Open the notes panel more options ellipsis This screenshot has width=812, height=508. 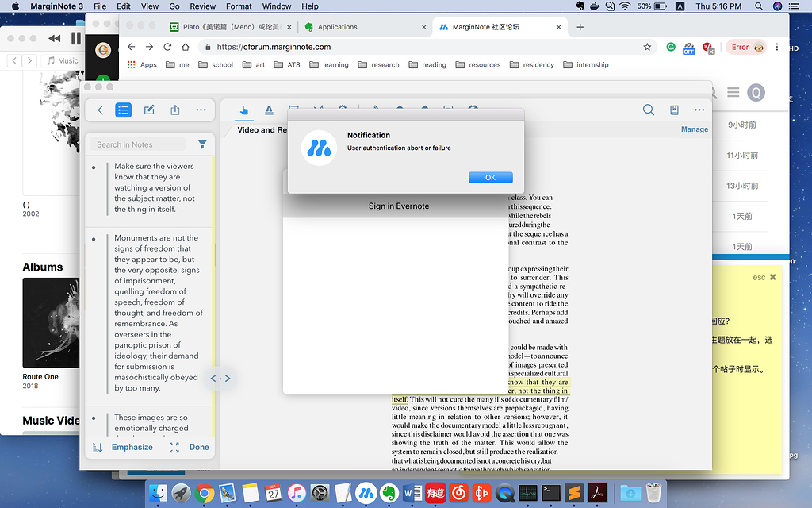pos(201,110)
